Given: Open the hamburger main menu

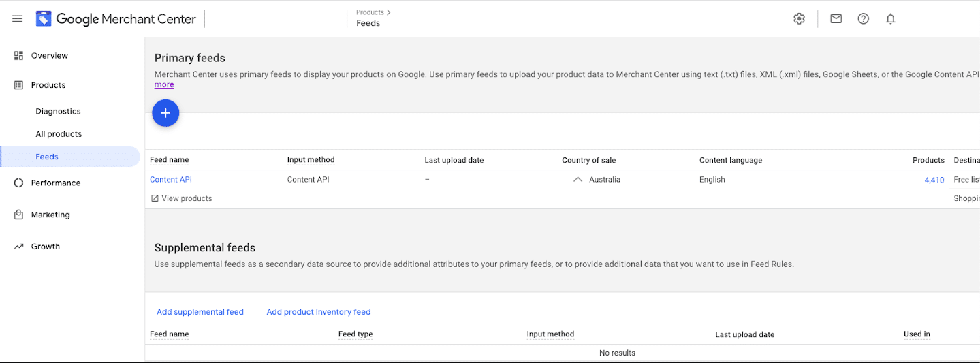Looking at the screenshot, I should [x=18, y=19].
